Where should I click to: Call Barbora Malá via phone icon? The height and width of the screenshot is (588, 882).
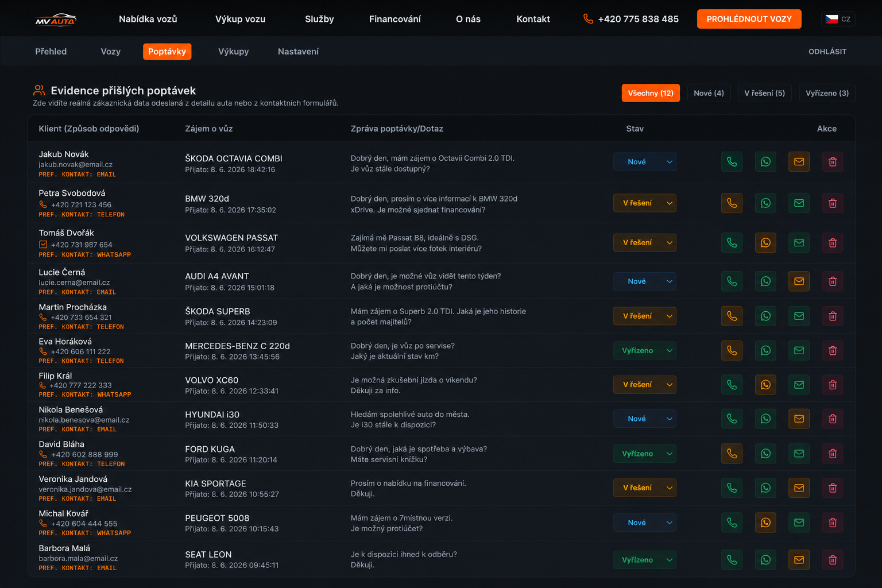pos(732,560)
